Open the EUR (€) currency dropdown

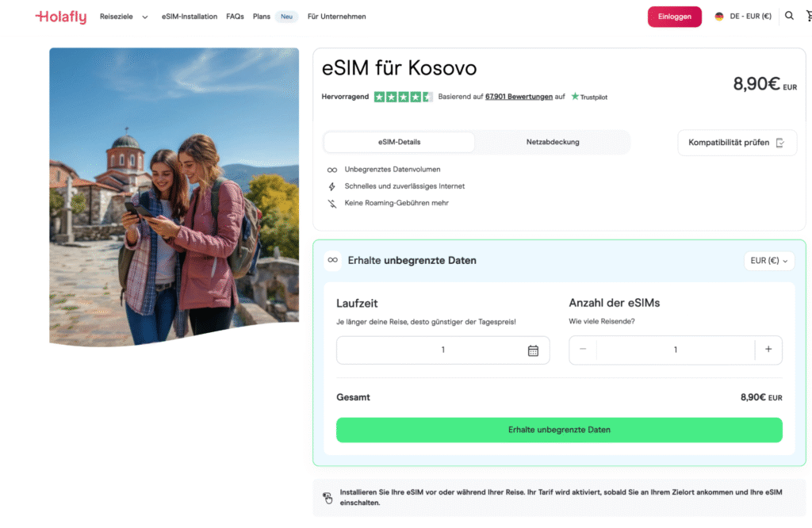click(x=768, y=260)
